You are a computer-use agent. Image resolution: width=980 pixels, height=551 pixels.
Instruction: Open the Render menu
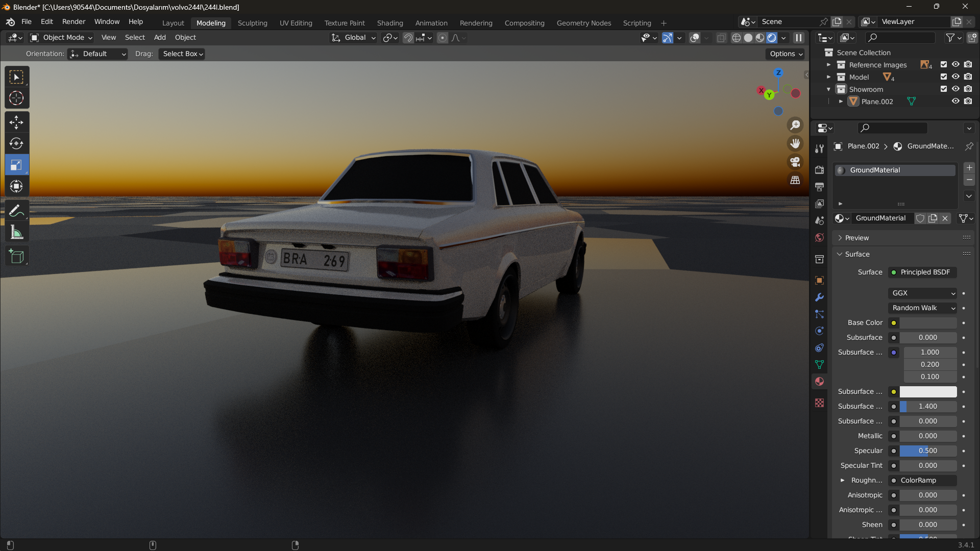coord(73,22)
